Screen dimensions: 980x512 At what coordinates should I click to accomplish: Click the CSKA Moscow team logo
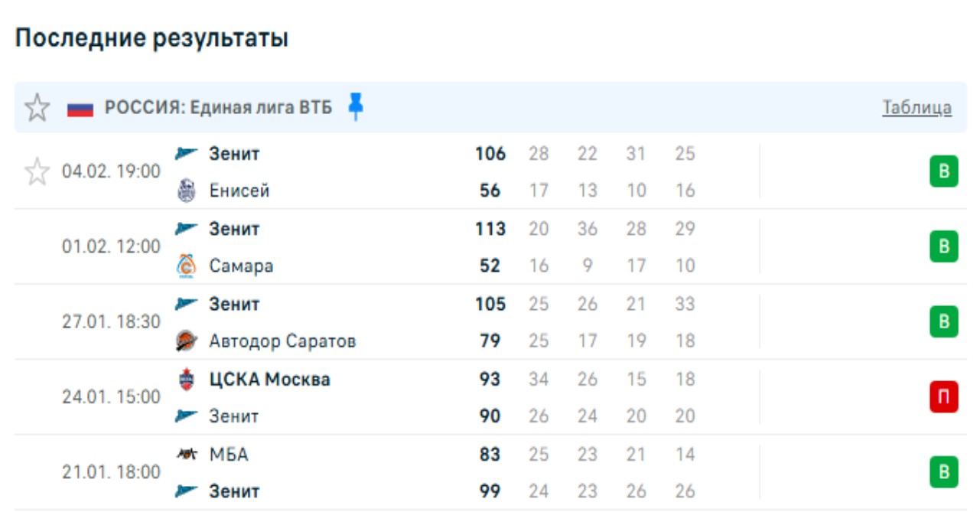coord(186,379)
